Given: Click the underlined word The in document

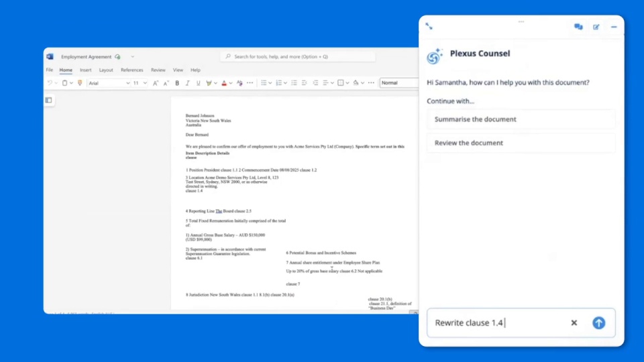Looking at the screenshot, I should (x=219, y=211).
